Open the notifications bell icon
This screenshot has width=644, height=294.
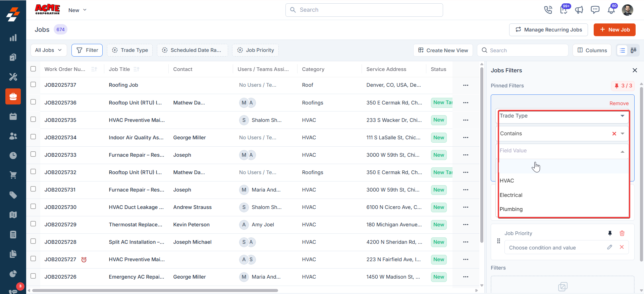pos(611,10)
